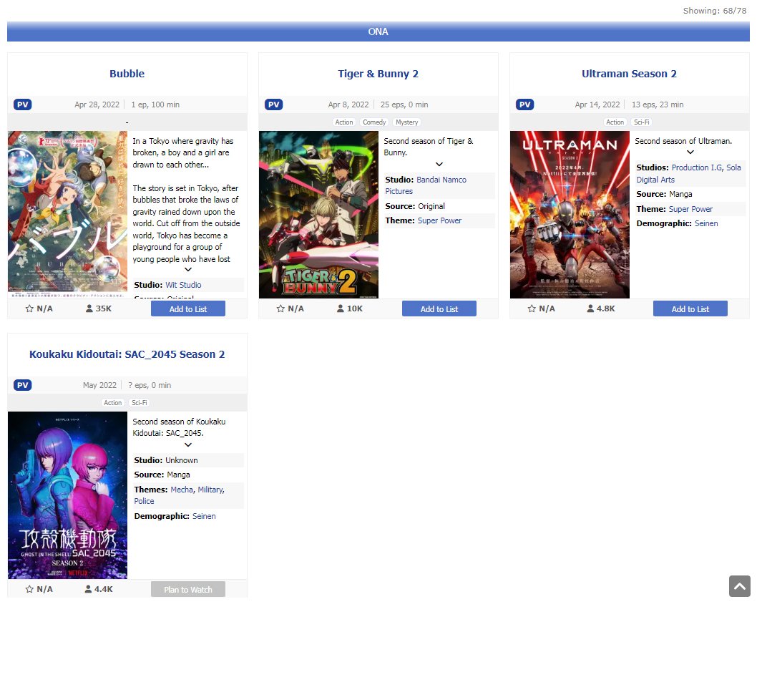Image resolution: width=757 pixels, height=700 pixels.
Task: Select the Sci-Fi genre tag on Ultraman Season 2
Action: (642, 122)
